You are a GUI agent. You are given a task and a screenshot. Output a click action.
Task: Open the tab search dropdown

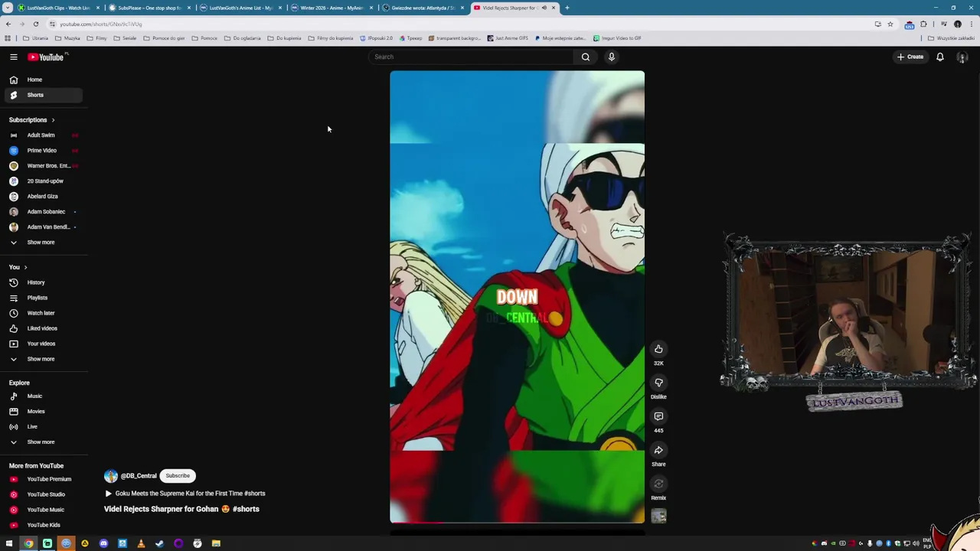[7, 8]
